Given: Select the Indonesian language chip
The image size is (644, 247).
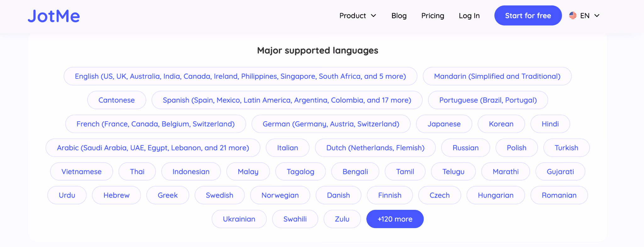Looking at the screenshot, I should point(191,171).
